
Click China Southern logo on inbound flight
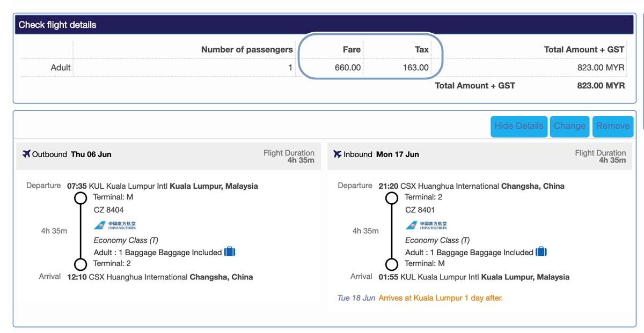click(x=426, y=225)
